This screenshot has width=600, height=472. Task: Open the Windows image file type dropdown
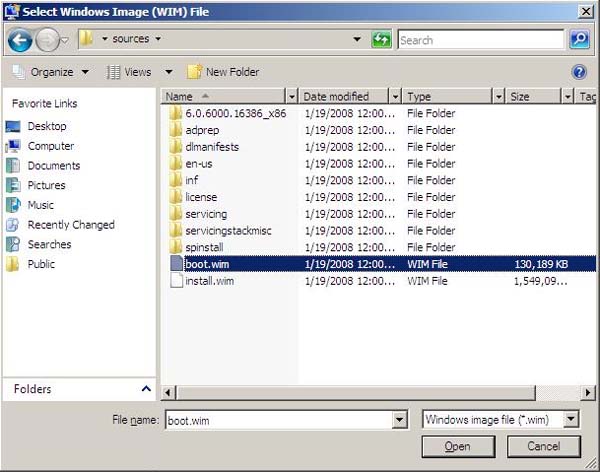coord(571,419)
